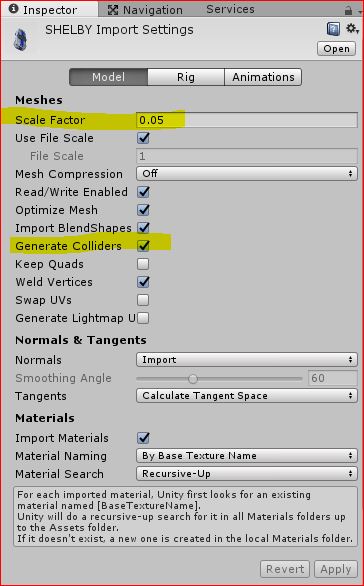Click the SHELBY model asset icon

[20, 40]
